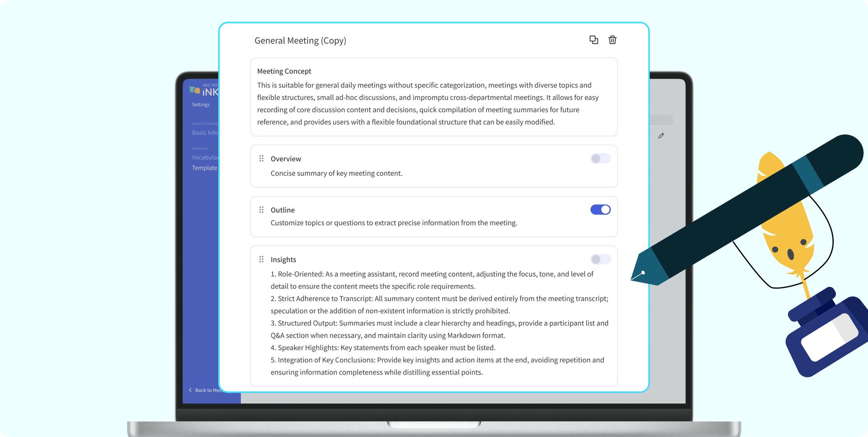Viewport: 868px width, 437px height.
Task: Select Template in the sidebar
Action: tap(204, 168)
